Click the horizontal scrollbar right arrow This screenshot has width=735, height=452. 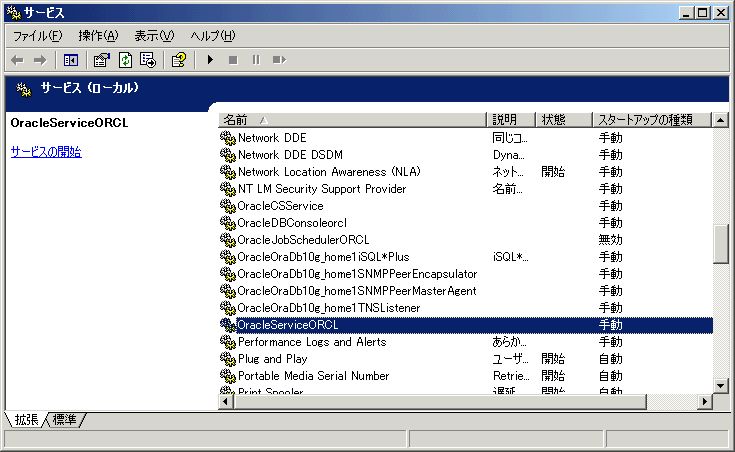pyautogui.click(x=703, y=401)
